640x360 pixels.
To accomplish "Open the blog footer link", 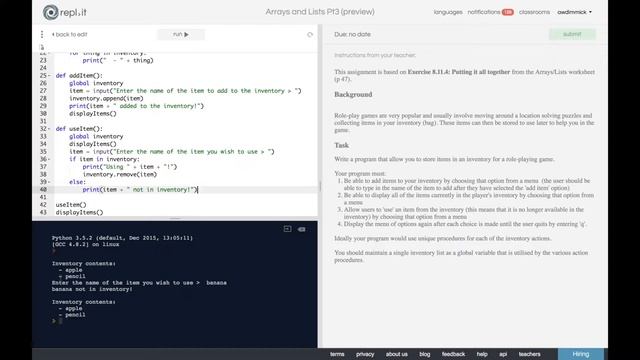I will click(424, 354).
